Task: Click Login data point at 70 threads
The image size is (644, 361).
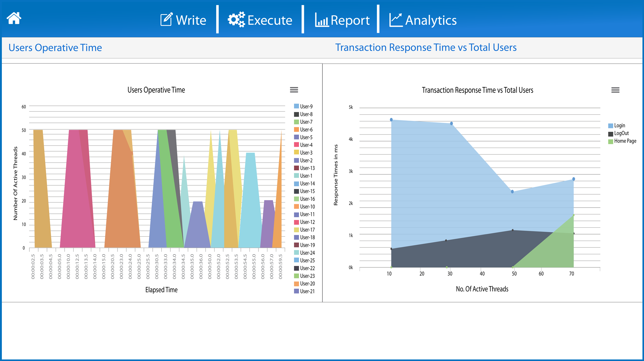Action: 574,179
